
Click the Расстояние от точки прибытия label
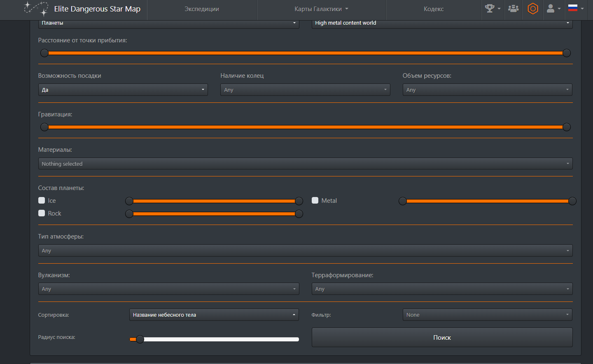(x=82, y=40)
